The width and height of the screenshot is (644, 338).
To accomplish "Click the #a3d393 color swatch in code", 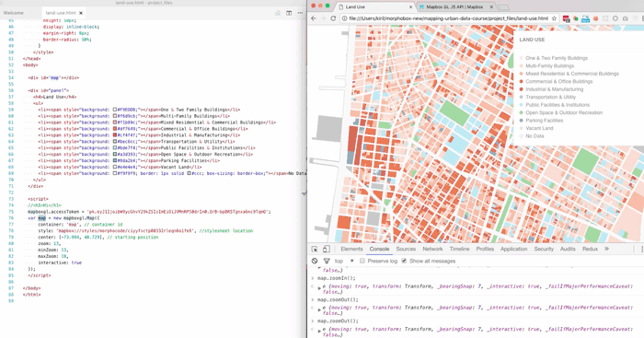I will click(x=115, y=154).
